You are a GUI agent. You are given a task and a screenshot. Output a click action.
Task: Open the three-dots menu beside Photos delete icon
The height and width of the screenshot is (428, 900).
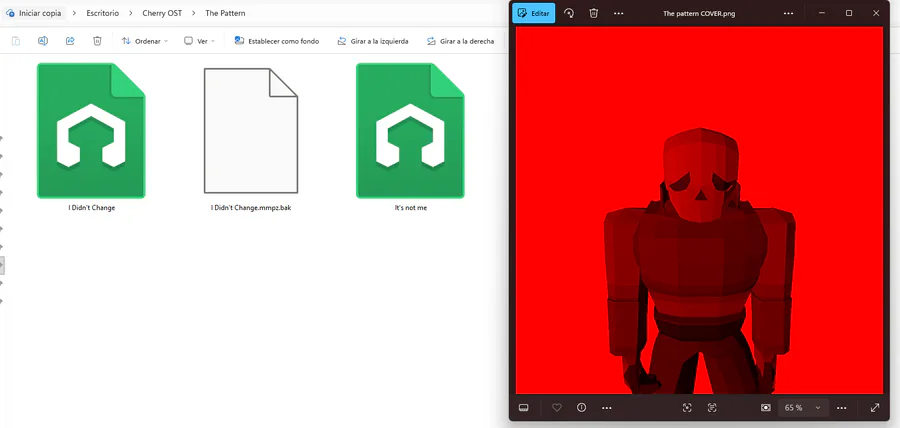coord(618,13)
